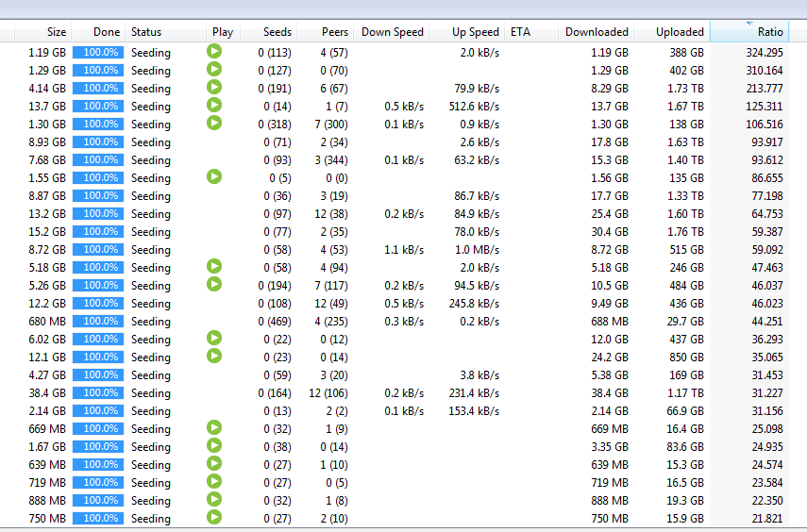Sort by the Status column header

[x=166, y=32]
